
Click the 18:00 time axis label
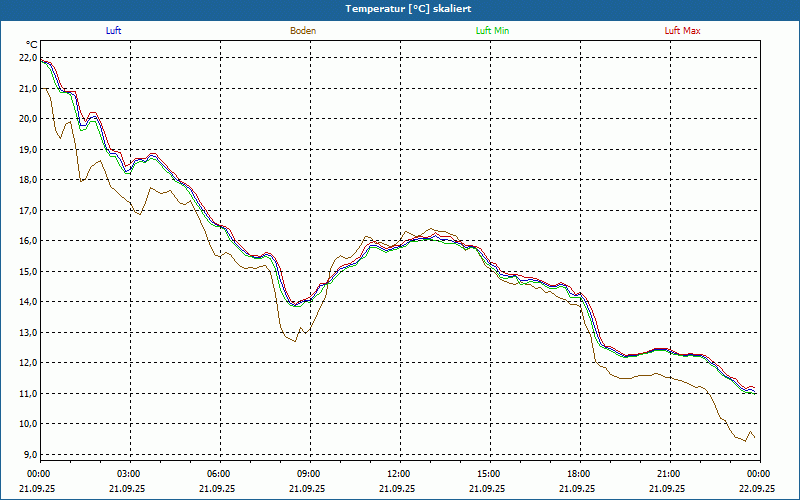(577, 474)
